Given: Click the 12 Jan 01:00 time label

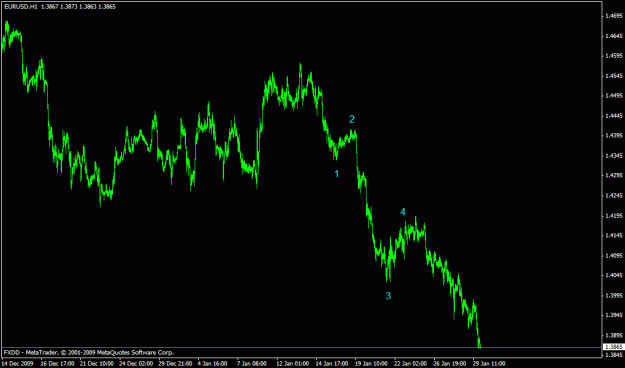Looking at the screenshot, I should [293, 364].
